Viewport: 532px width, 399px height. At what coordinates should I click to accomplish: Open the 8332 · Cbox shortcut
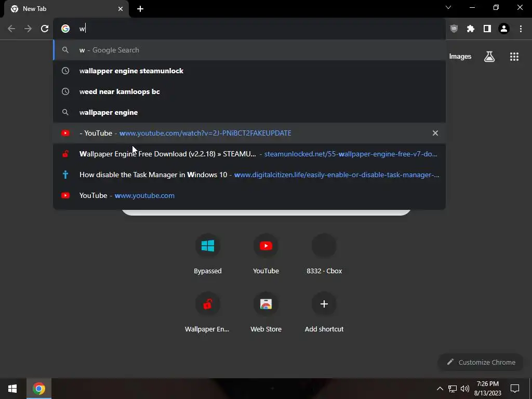pos(324,254)
